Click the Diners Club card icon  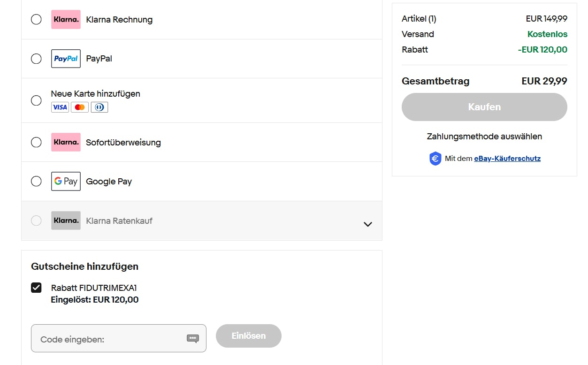coord(99,107)
